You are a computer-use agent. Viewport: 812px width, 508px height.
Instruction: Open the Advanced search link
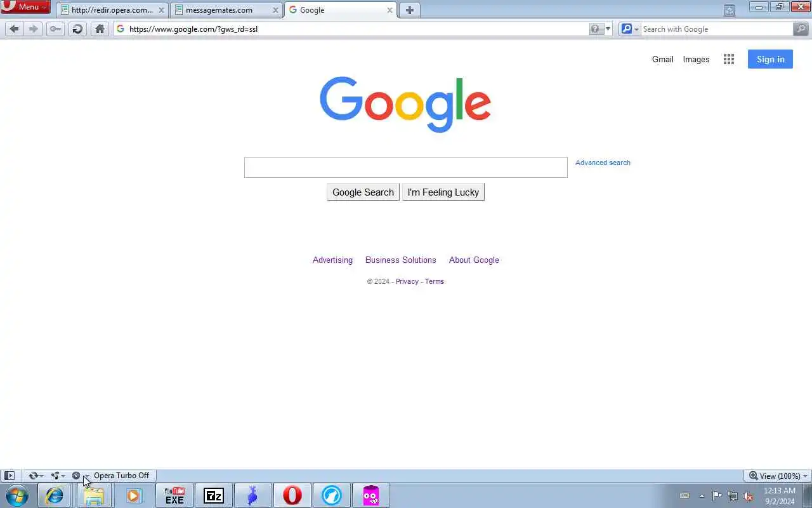pyautogui.click(x=603, y=163)
